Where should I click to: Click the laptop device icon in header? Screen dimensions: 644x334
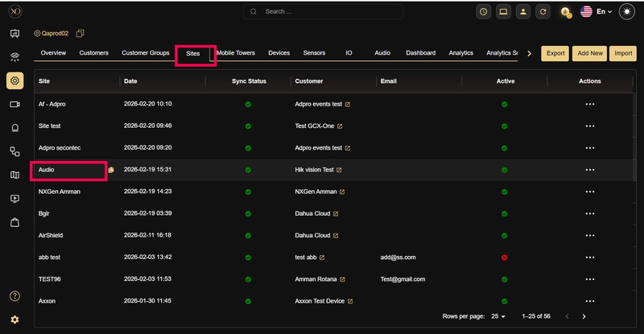coord(503,12)
